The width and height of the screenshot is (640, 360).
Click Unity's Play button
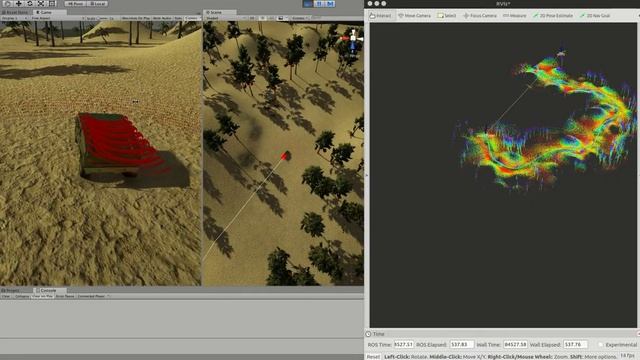pyautogui.click(x=308, y=4)
